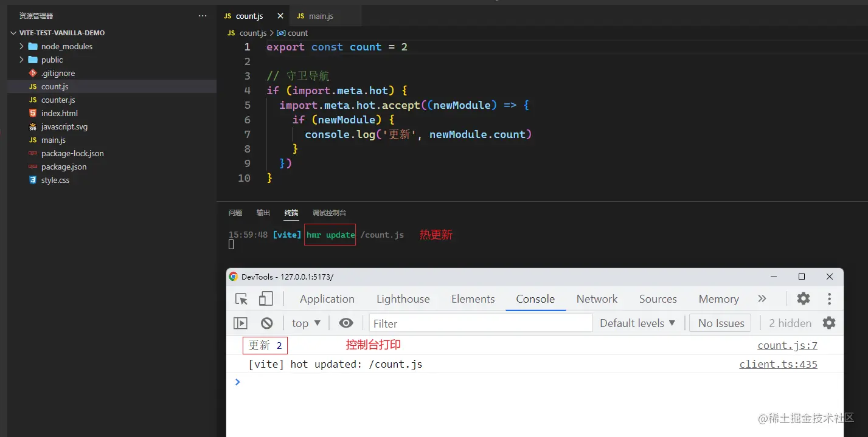Screen dimensions: 868x437
Task: Click the SVG icon beside javascript.svg
Action: pos(33,126)
